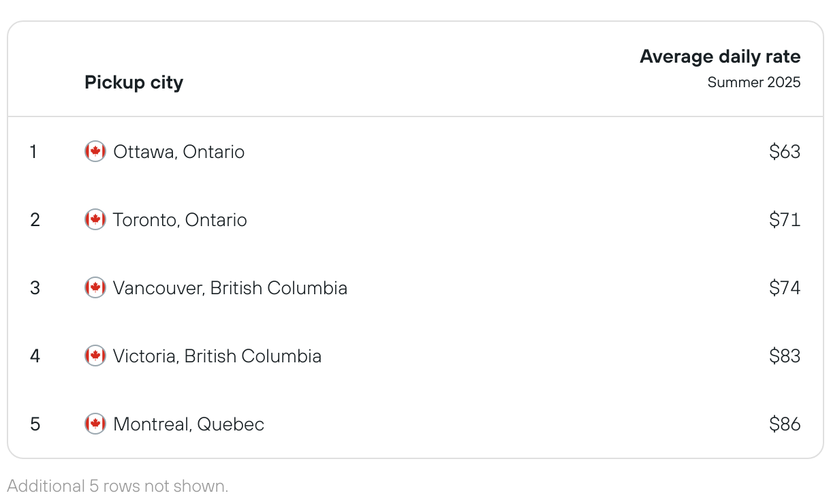Select the Ottawa, Ontario city name

pos(179,152)
